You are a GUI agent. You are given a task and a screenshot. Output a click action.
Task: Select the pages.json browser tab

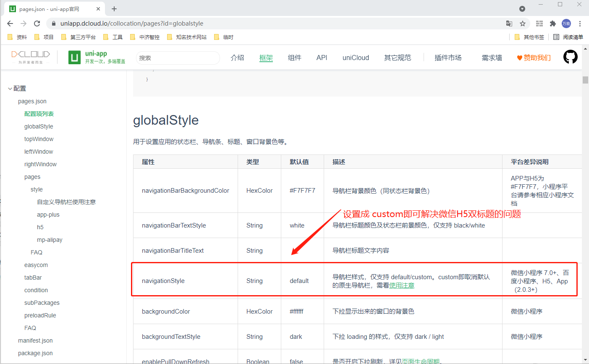coord(50,8)
